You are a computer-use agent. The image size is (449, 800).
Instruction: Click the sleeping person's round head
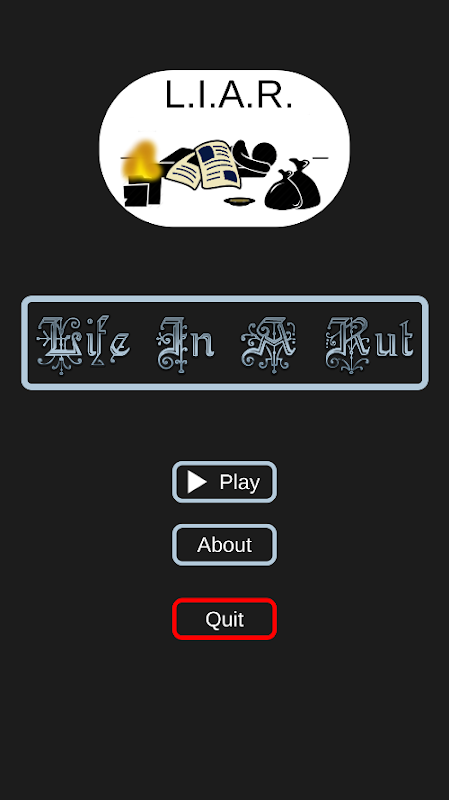click(264, 152)
